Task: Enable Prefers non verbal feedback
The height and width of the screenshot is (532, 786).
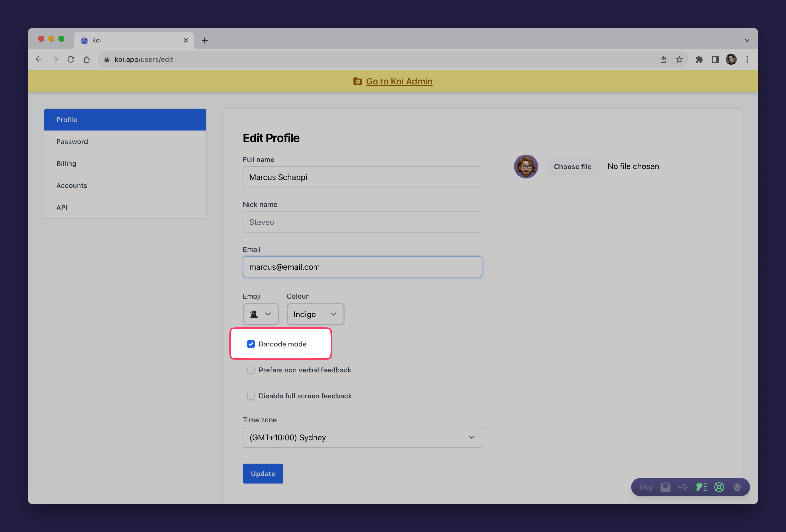Action: click(251, 370)
